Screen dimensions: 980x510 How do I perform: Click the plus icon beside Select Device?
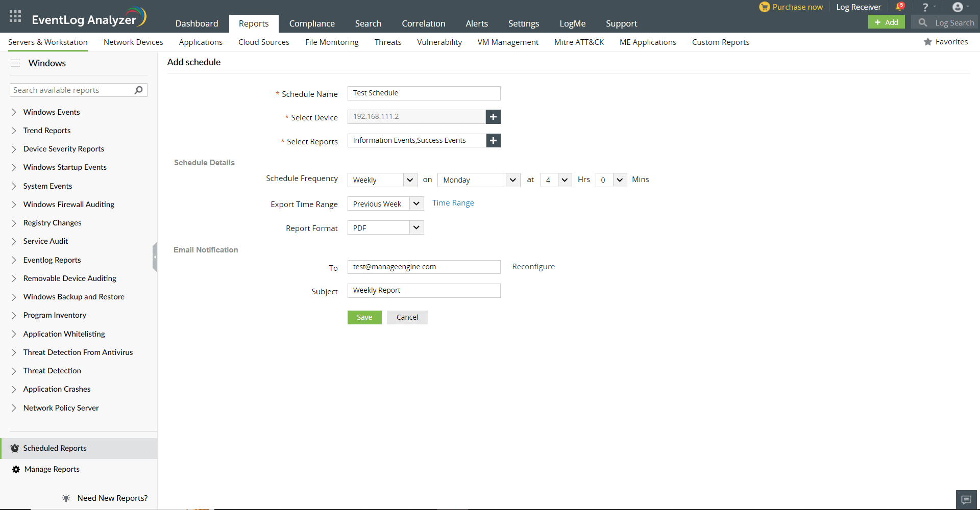click(x=493, y=117)
